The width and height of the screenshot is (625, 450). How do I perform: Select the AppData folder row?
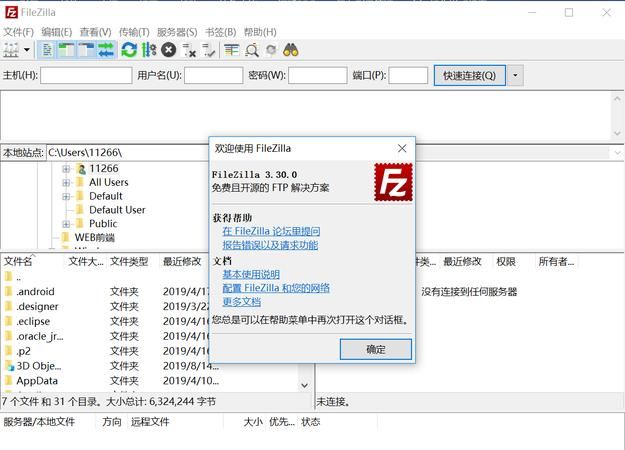pos(112,381)
